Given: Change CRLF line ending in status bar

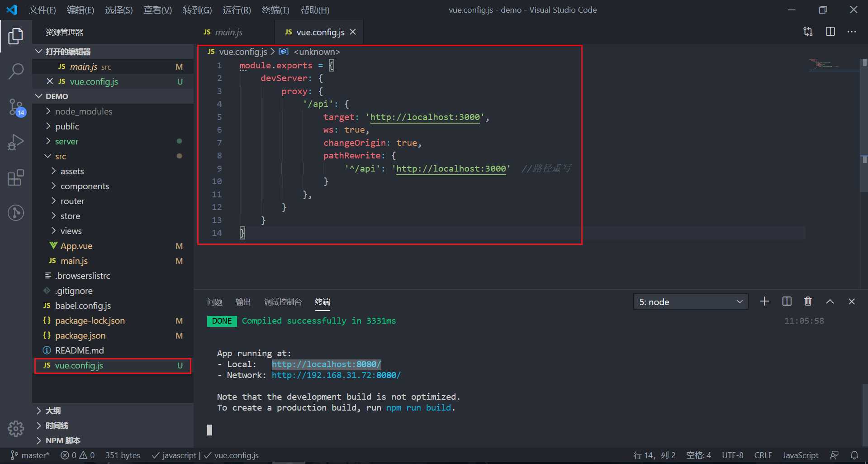Looking at the screenshot, I should 763,455.
